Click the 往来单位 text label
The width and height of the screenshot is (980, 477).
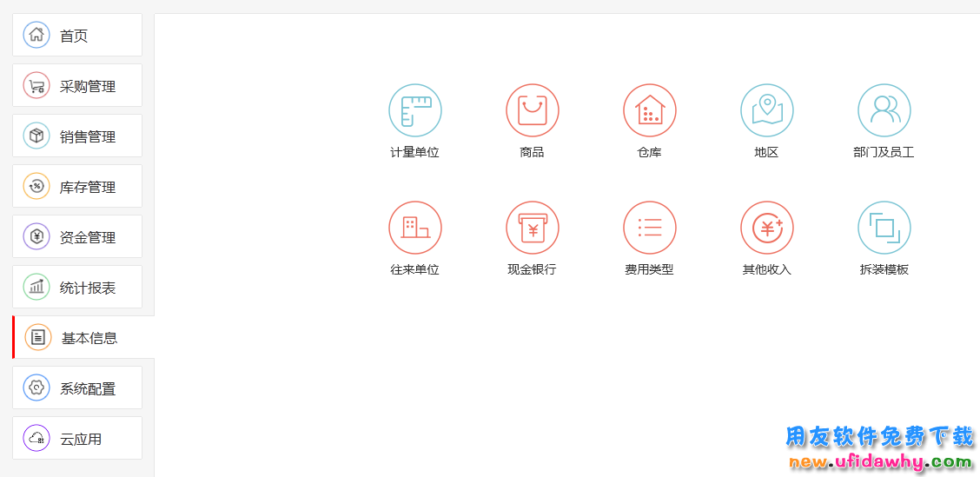414,269
